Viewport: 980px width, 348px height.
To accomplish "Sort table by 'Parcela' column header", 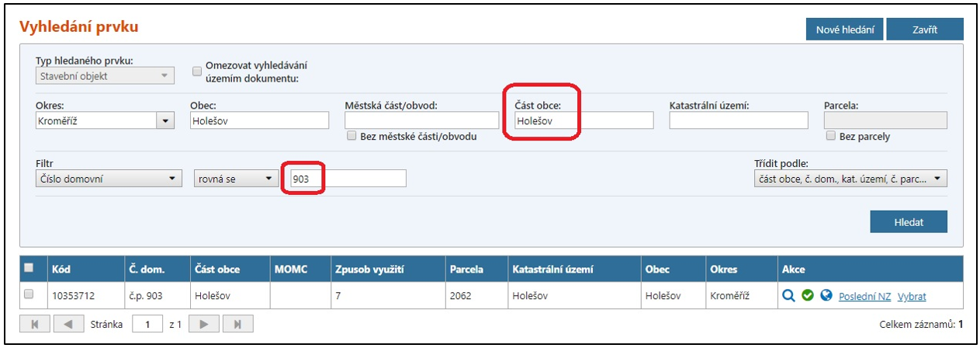I will pos(466,270).
